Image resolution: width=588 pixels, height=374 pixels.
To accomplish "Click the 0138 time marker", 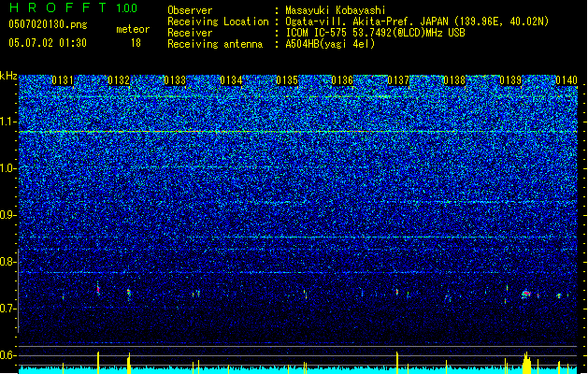I will click(454, 80).
